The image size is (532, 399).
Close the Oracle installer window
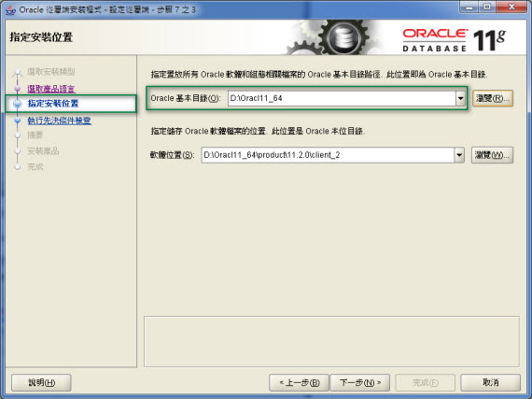(511, 7)
